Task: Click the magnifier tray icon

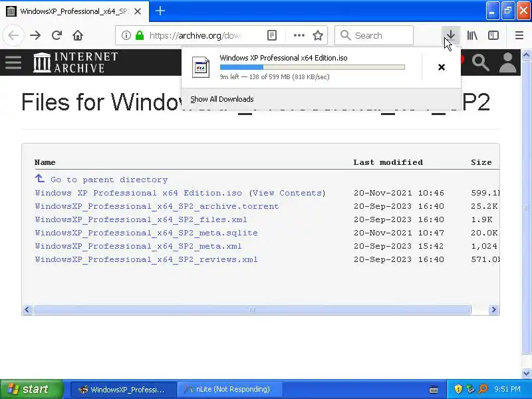Action: pyautogui.click(x=483, y=389)
